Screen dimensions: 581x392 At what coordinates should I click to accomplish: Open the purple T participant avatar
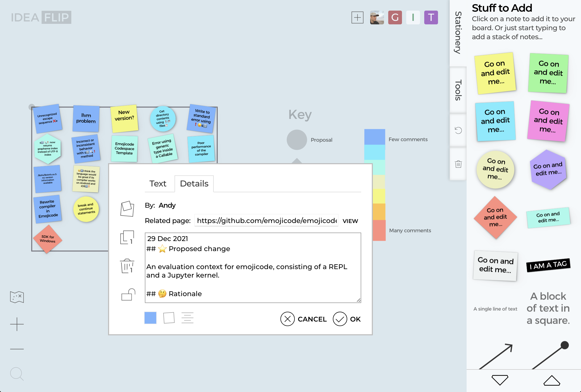(x=431, y=17)
